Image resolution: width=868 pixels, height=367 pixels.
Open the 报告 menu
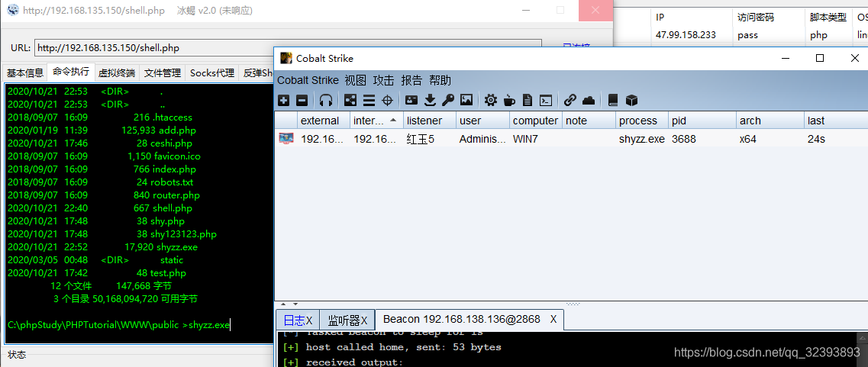(x=411, y=80)
